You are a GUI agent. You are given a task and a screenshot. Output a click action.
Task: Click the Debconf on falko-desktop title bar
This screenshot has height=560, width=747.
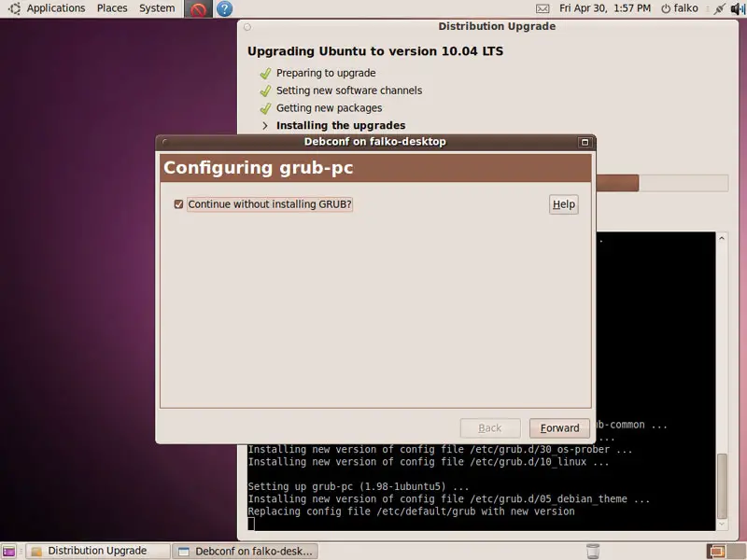click(x=375, y=142)
